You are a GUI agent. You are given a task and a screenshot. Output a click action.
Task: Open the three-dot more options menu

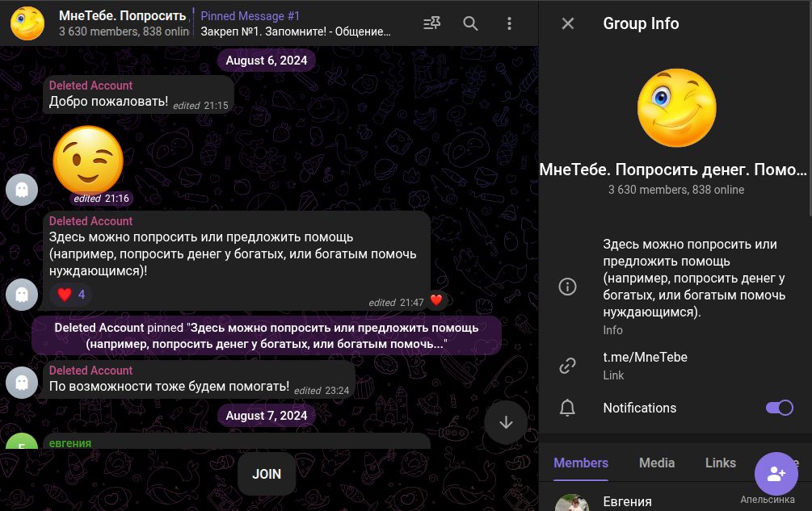pos(509,23)
